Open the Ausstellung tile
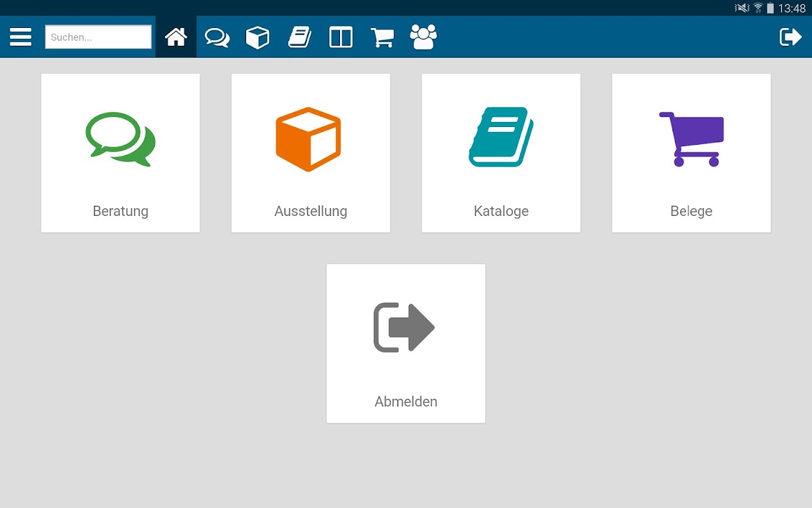 (x=311, y=153)
